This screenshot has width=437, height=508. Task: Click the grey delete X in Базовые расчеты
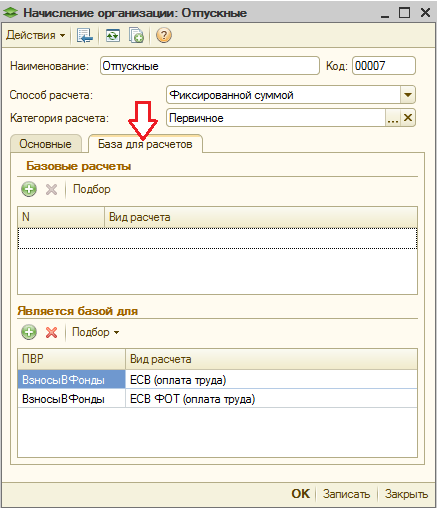coord(51,189)
